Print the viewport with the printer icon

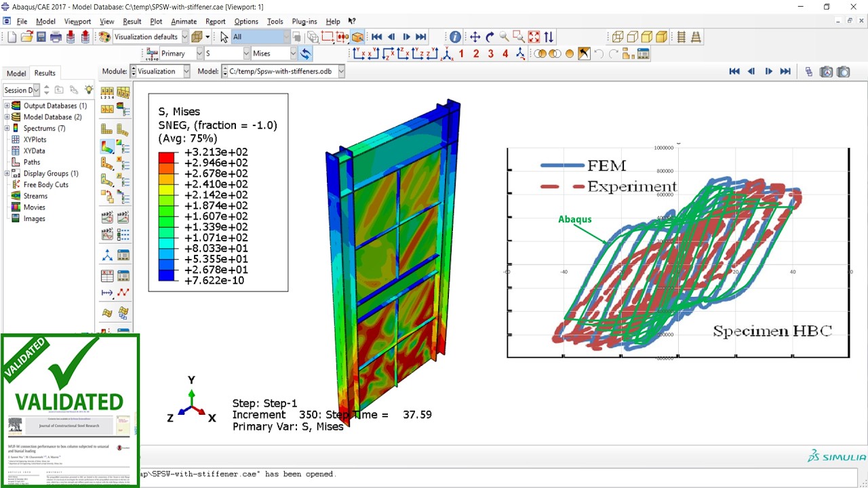point(56,37)
